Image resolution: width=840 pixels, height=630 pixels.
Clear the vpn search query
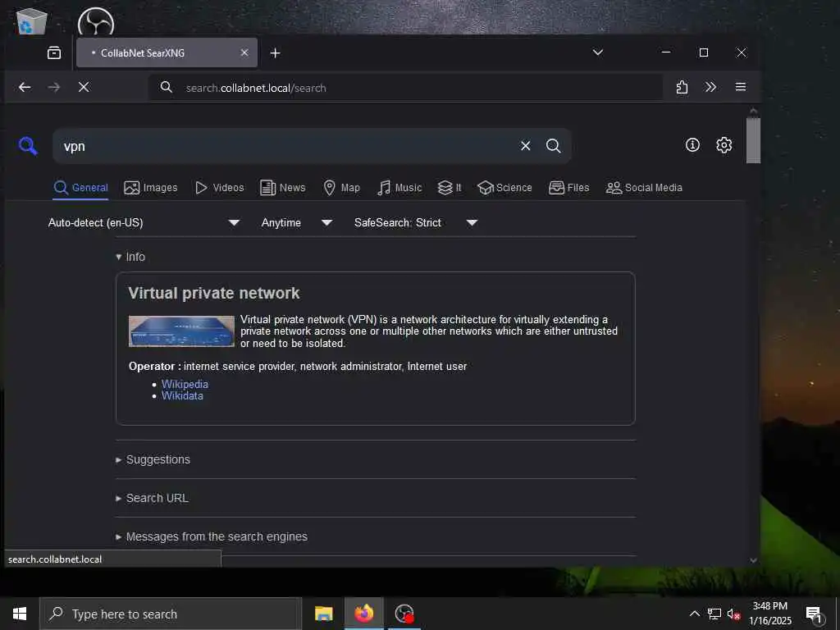pyautogui.click(x=526, y=146)
